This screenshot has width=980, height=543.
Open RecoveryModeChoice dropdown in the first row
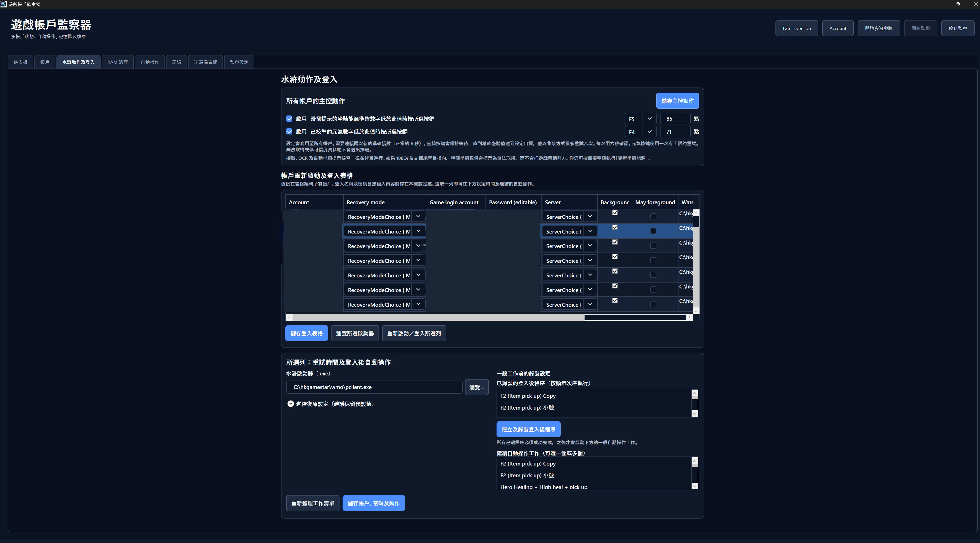[x=418, y=217]
